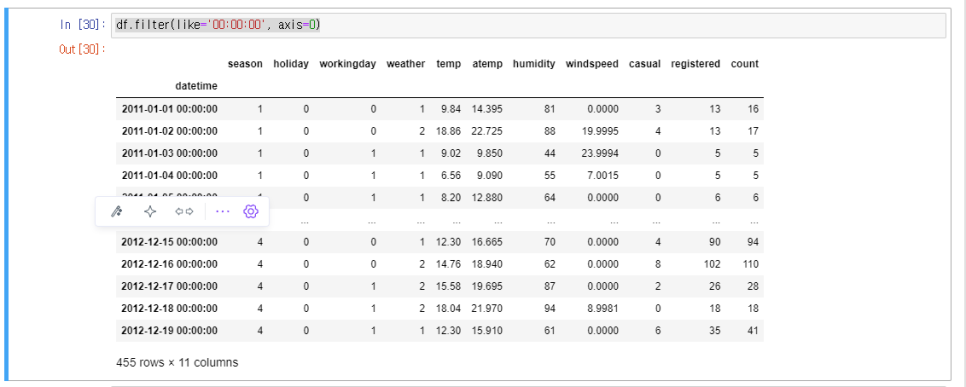The width and height of the screenshot is (966, 387).
Task: Click atemp value 9.850
Action: (490, 153)
